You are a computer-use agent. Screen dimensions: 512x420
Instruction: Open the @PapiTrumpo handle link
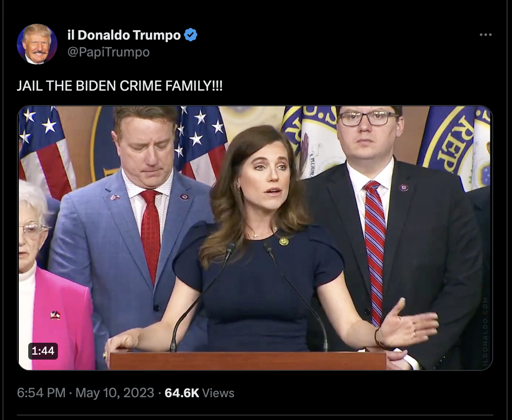108,52
